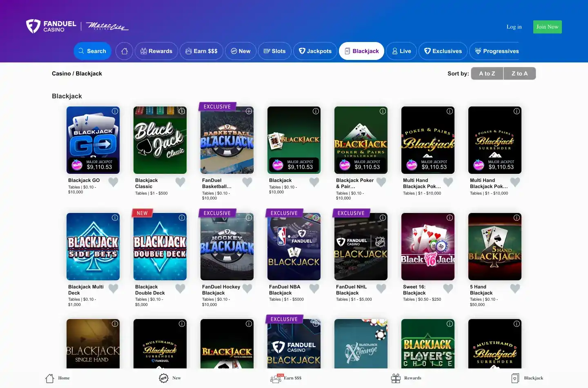
Task: Favorite Blackjack Double Deck
Action: [x=180, y=288]
